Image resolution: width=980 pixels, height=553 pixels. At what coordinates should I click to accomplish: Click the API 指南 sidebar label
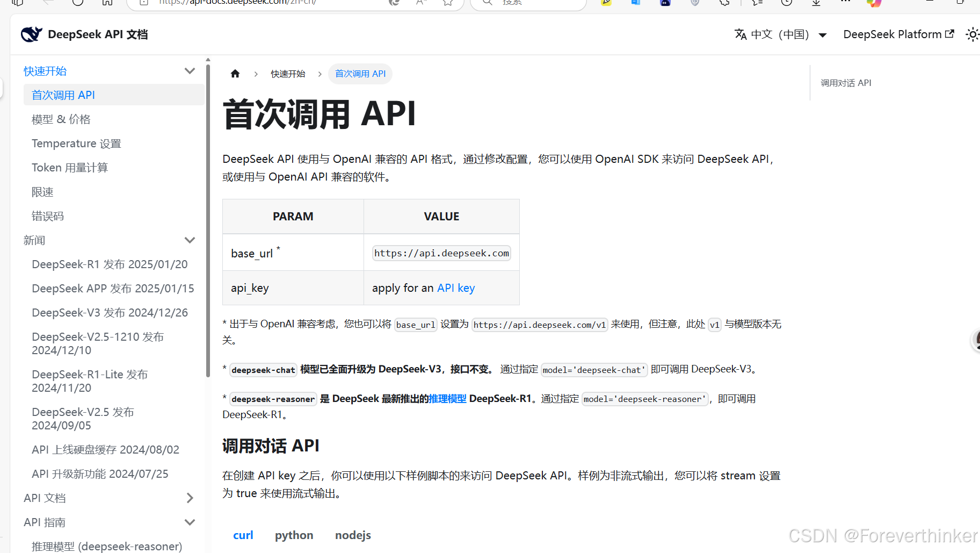45,522
